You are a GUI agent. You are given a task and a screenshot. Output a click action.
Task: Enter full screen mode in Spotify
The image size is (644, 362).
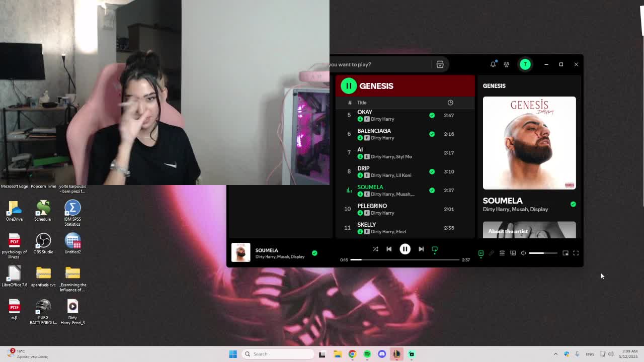pos(576,253)
